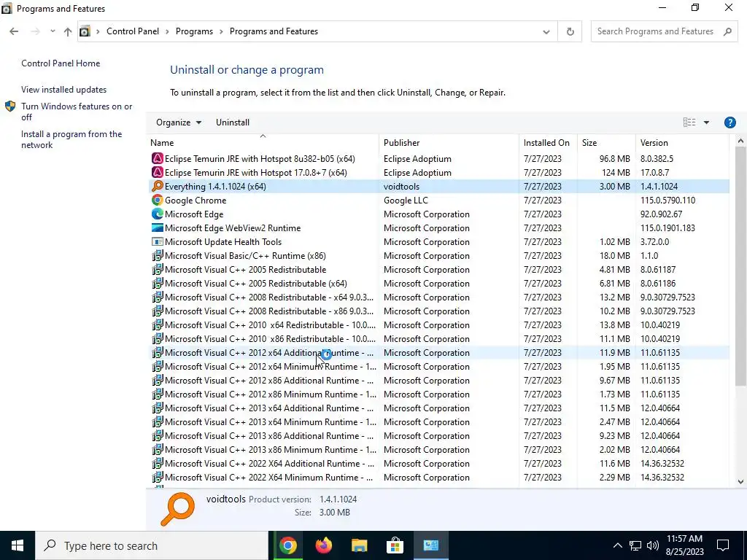Click the Eclipse Temurin JRE 8u382-b05 icon
Viewport: 747px width, 560px height.
tap(158, 158)
